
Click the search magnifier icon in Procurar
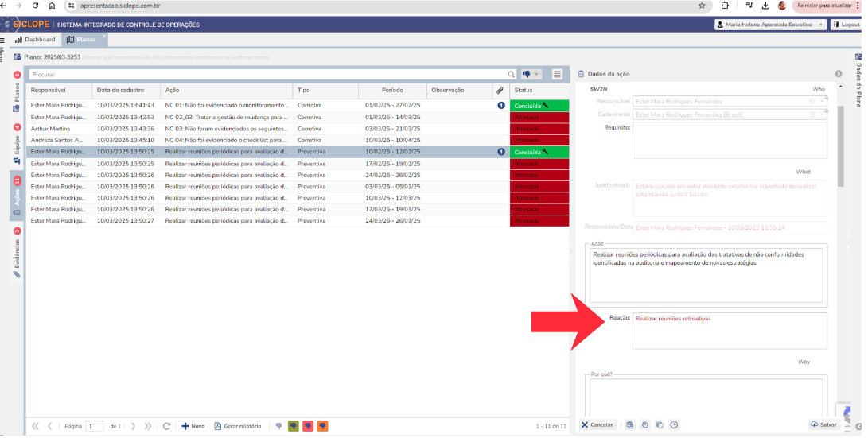(x=512, y=74)
